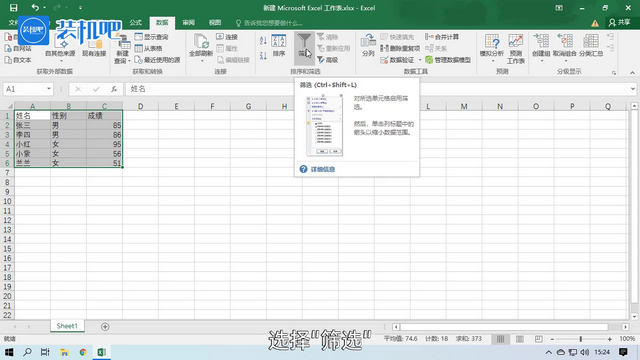Image resolution: width=640 pixels, height=360 pixels.
Task: Click the 详细信息 link in tooltip
Action: click(322, 169)
